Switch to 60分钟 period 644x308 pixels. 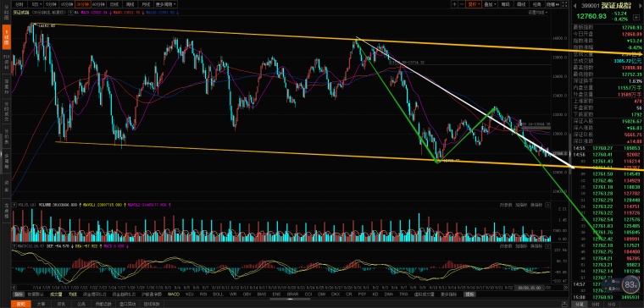pyautogui.click(x=98, y=4)
